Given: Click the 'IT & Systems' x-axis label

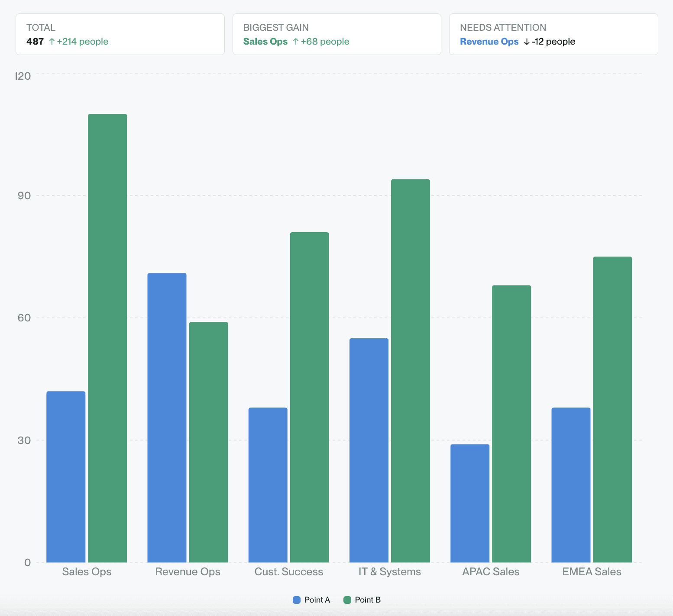Looking at the screenshot, I should click(390, 572).
